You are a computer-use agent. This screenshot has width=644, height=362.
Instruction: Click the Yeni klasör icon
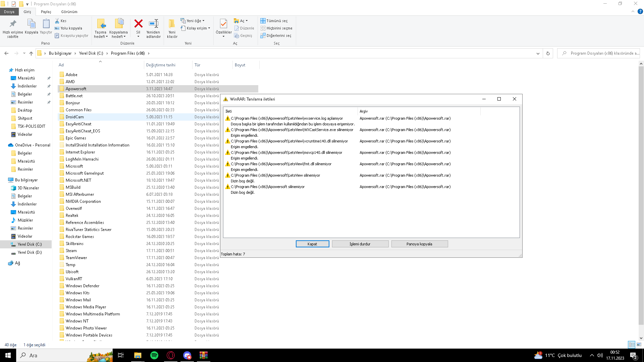tap(172, 24)
